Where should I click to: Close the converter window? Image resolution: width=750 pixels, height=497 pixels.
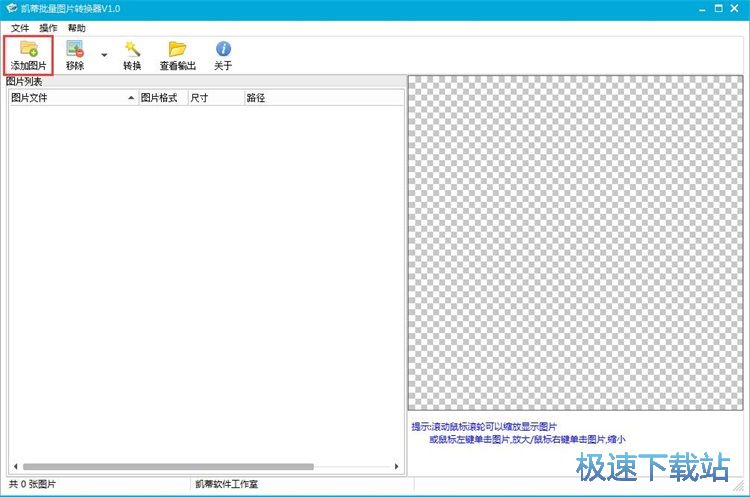point(735,9)
